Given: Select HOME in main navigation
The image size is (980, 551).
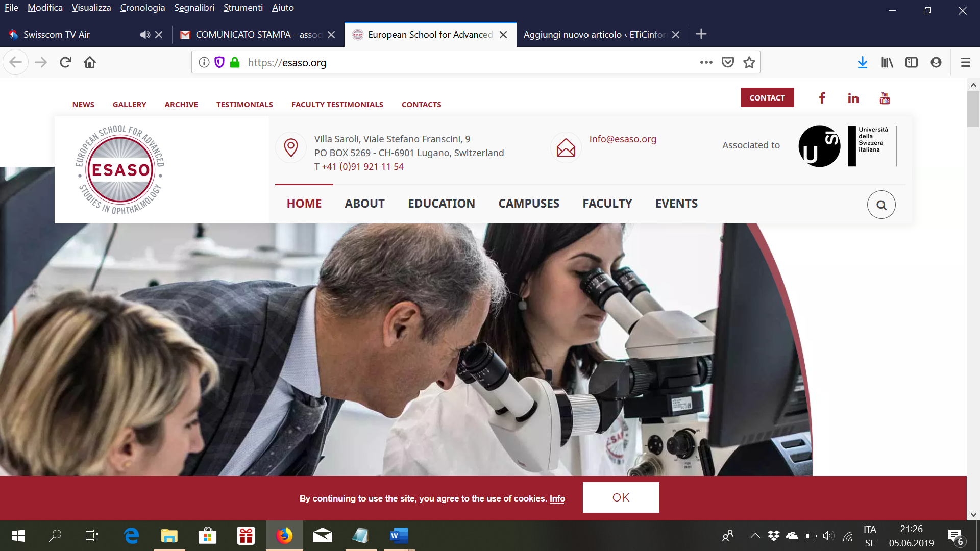Looking at the screenshot, I should click(x=304, y=204).
